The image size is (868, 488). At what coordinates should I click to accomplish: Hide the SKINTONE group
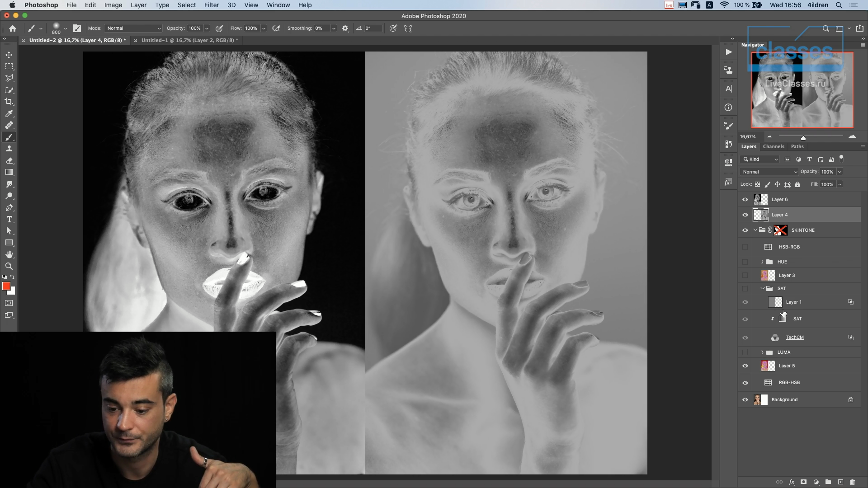click(745, 230)
